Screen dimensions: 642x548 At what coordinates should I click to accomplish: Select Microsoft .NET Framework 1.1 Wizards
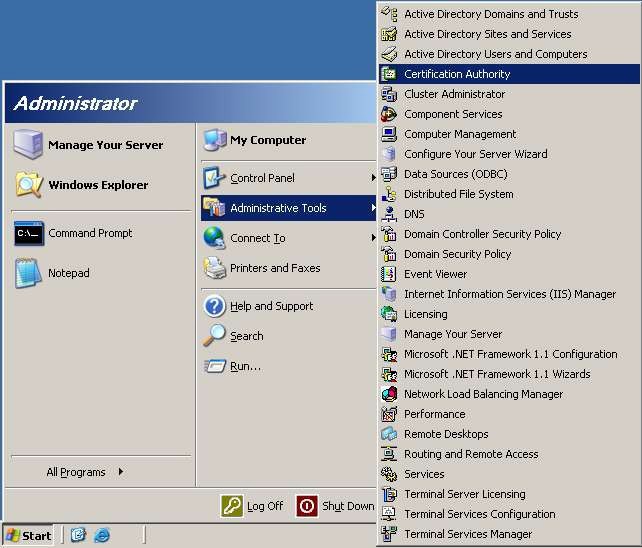tap(509, 374)
